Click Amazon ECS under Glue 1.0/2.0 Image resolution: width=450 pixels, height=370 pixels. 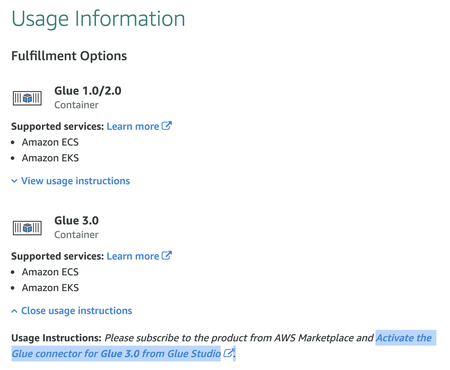[x=50, y=142]
